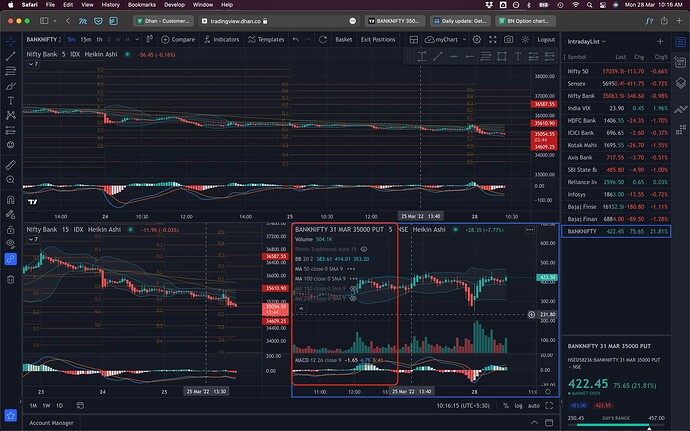690x431 pixels.
Task: Toggle the drawings sync link button
Action: pyautogui.click(x=11, y=259)
